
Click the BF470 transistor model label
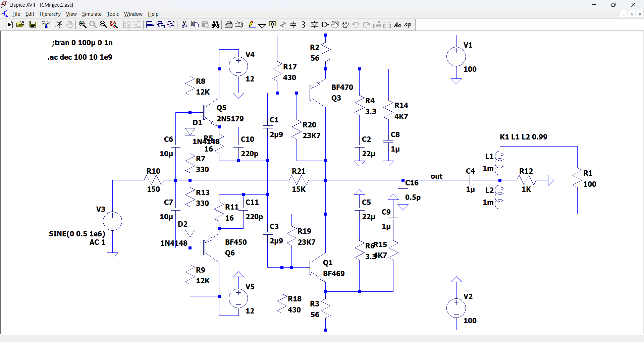[x=342, y=87]
